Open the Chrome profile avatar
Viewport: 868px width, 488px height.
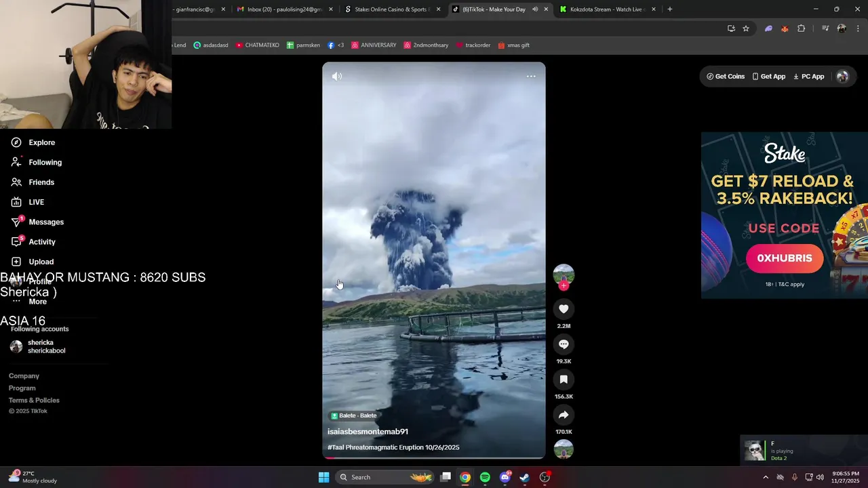click(842, 28)
